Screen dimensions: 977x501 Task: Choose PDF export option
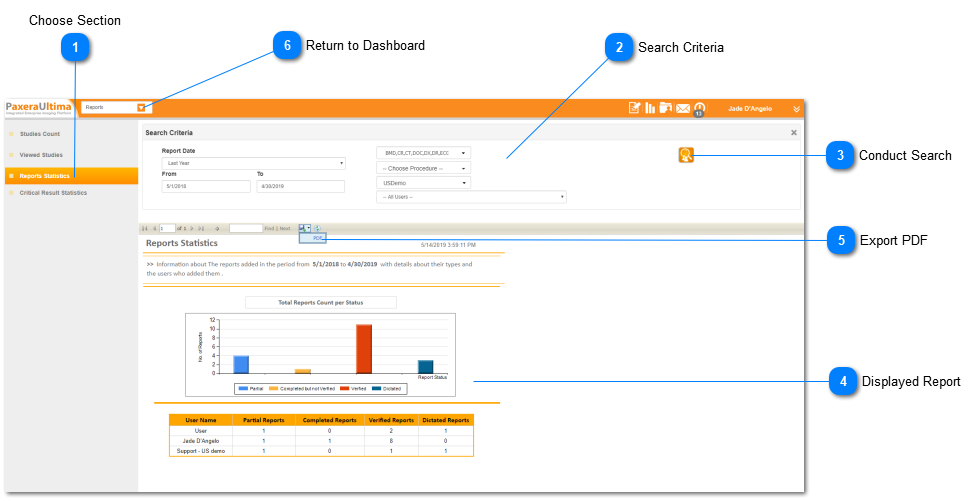click(313, 238)
